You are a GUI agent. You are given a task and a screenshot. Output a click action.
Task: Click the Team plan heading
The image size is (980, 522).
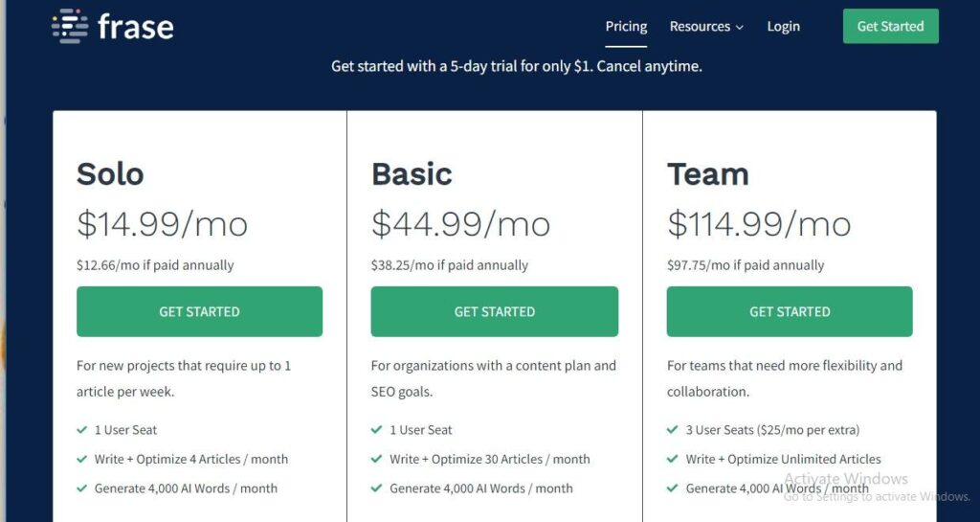(x=707, y=174)
